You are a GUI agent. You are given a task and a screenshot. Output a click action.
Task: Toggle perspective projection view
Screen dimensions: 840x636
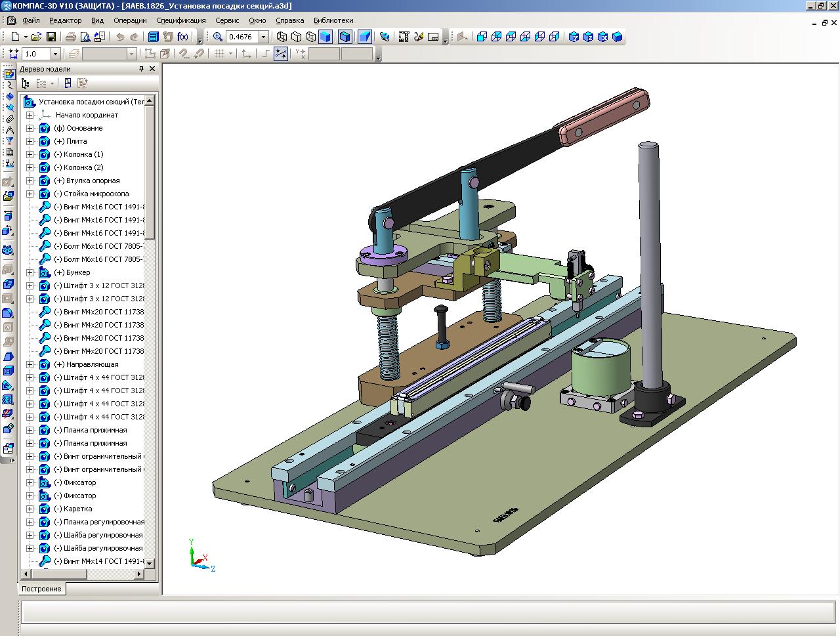point(365,37)
